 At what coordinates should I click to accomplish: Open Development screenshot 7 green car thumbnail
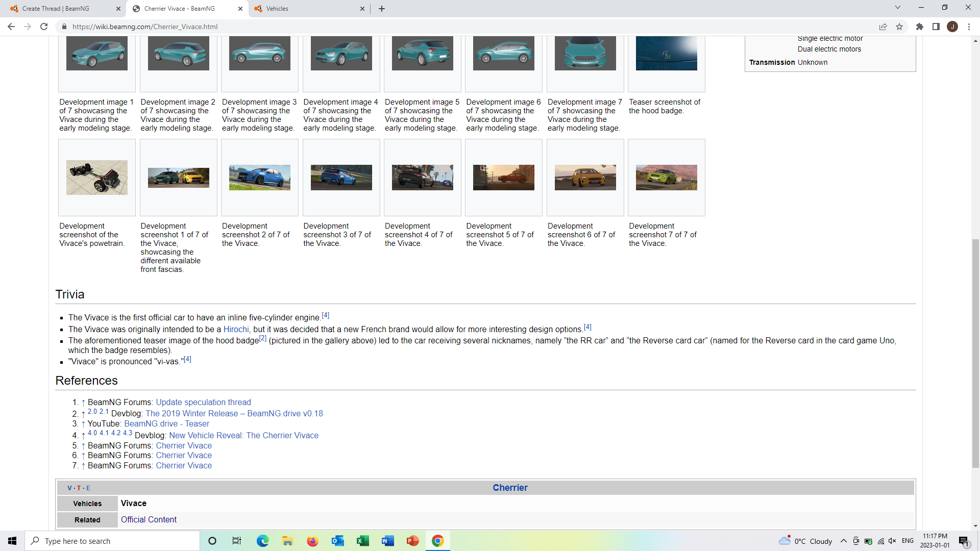tap(667, 178)
